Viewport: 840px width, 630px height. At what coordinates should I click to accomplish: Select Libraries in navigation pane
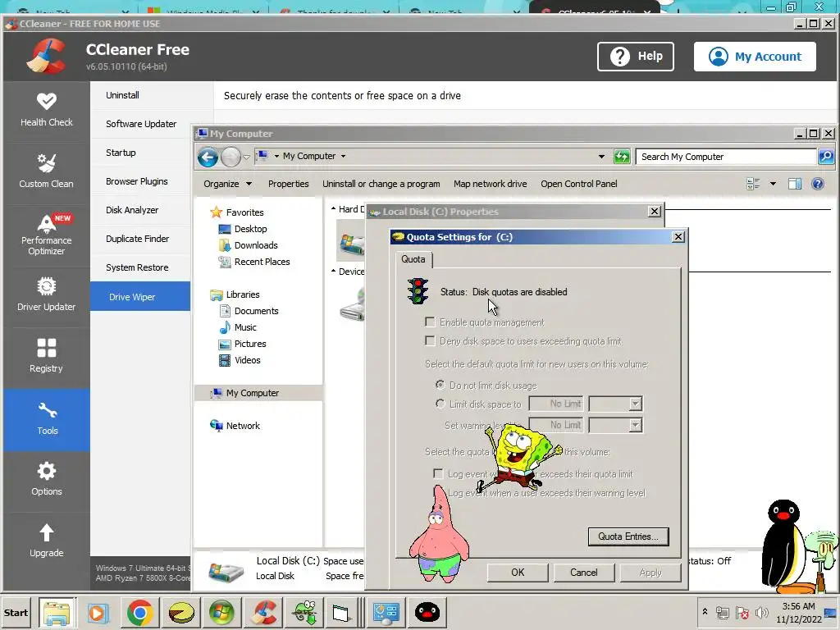coord(242,294)
